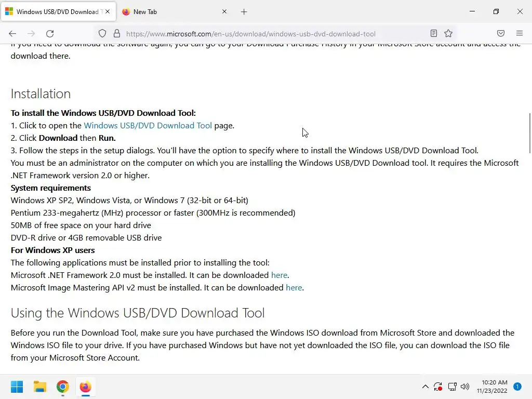Click the 'For Windows XP users' text
This screenshot has width=532, height=399.
coord(52,250)
